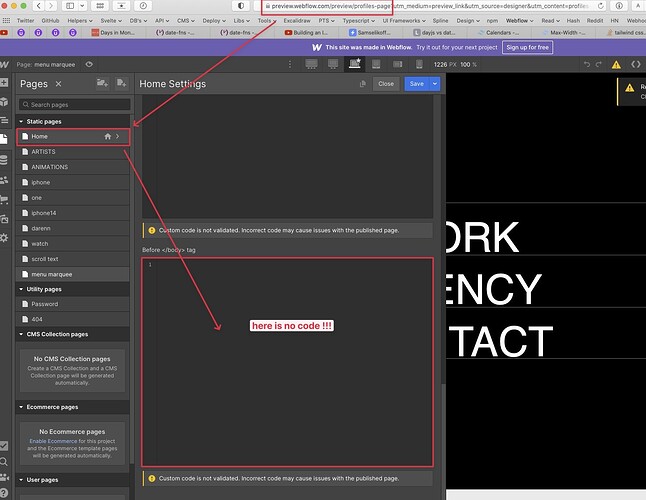
Task: Select the menu marquee page
Action: (x=73, y=274)
